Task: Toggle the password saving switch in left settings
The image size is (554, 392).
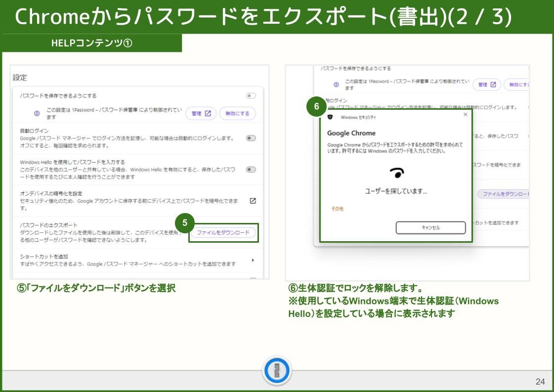Action: (x=251, y=96)
